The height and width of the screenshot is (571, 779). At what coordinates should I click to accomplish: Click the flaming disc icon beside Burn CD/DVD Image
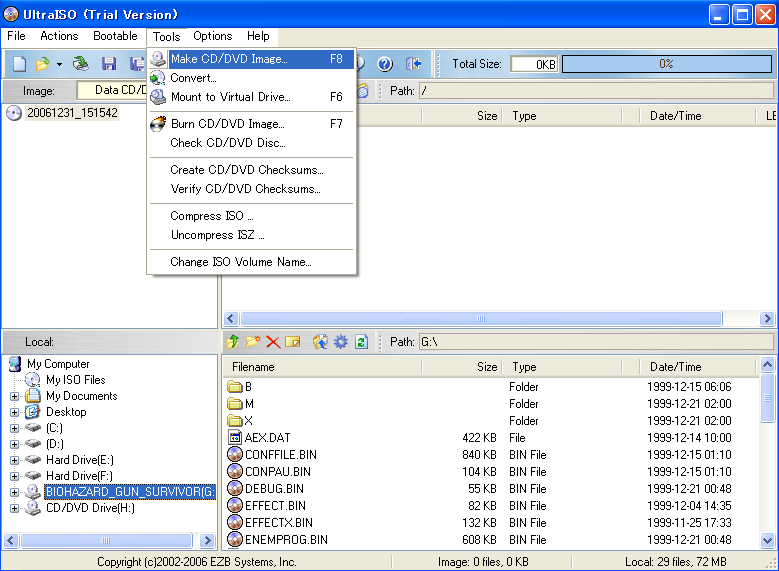point(158,123)
